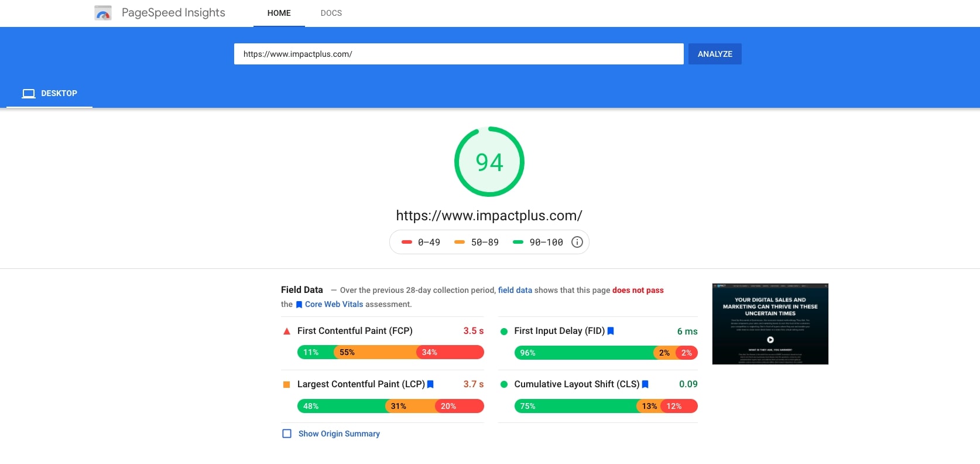Screen dimensions: 980x464
Task: Click the ANALYZE button
Action: click(x=715, y=54)
